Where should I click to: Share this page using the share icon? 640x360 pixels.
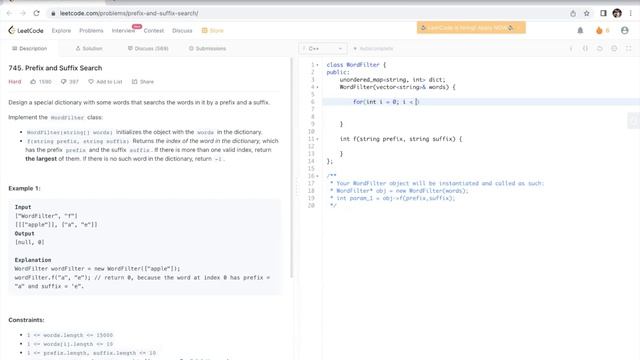tap(573, 13)
